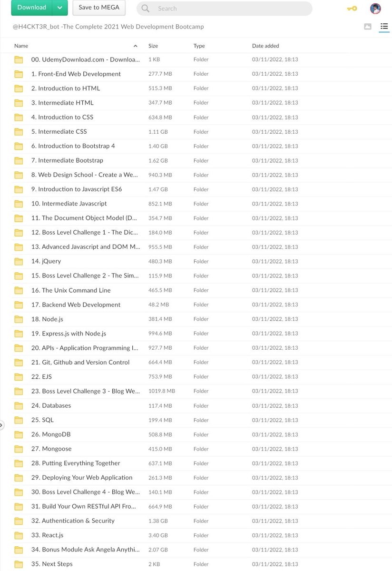Select folder icon of 27. Mongoose
This screenshot has width=392, height=571.
(19, 449)
